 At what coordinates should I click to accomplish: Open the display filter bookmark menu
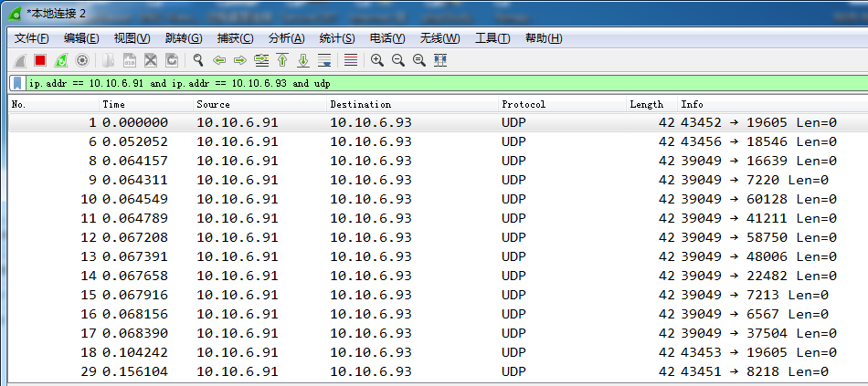[17, 84]
